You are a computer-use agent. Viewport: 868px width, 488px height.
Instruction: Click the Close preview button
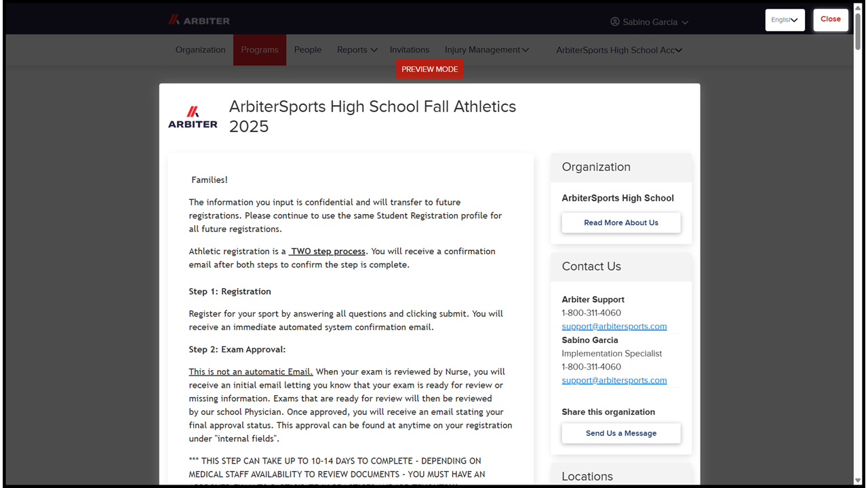[x=831, y=20]
